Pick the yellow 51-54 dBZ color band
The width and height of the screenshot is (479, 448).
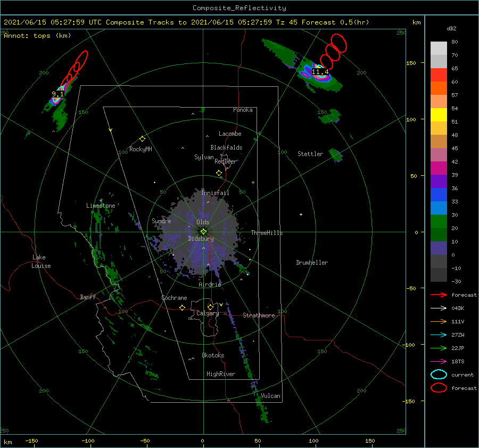click(439, 115)
